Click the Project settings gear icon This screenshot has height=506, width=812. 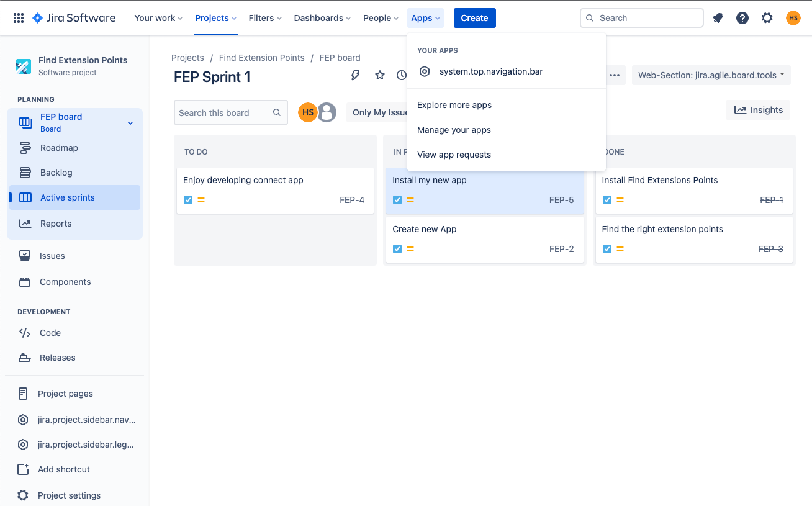23,495
